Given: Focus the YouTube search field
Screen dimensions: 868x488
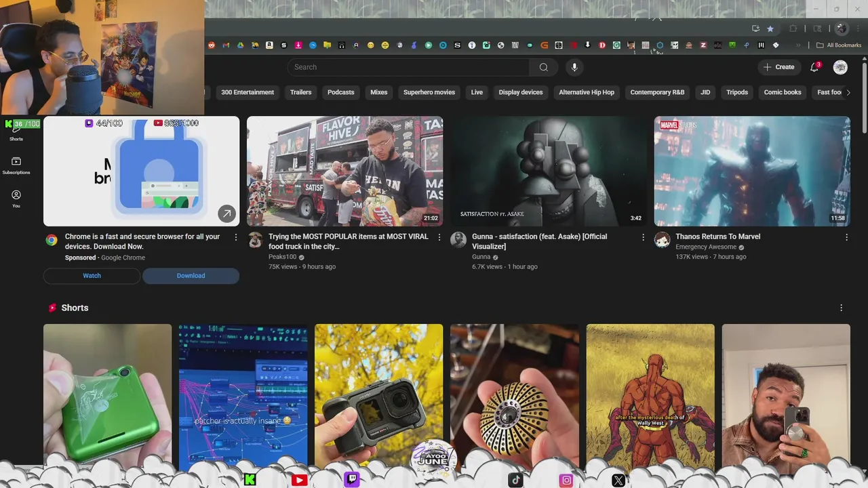Looking at the screenshot, I should (408, 67).
